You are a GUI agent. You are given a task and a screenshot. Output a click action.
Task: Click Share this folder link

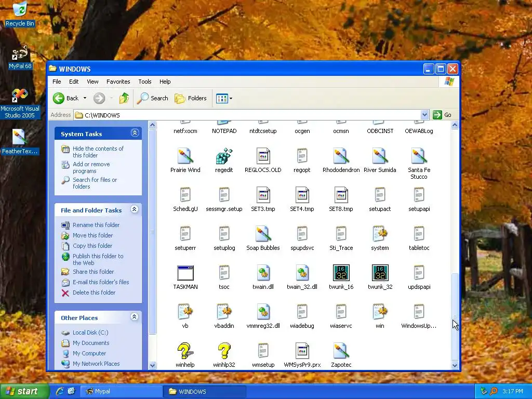94,272
